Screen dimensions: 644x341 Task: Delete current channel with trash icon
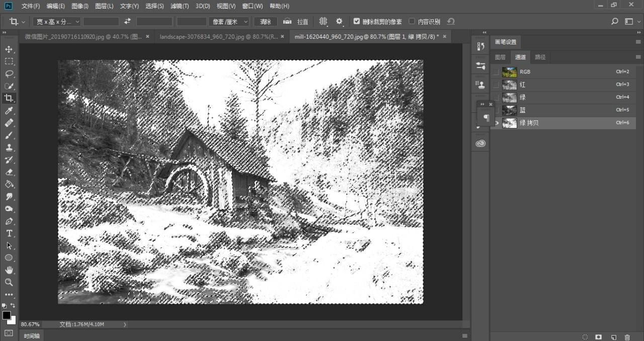click(627, 337)
